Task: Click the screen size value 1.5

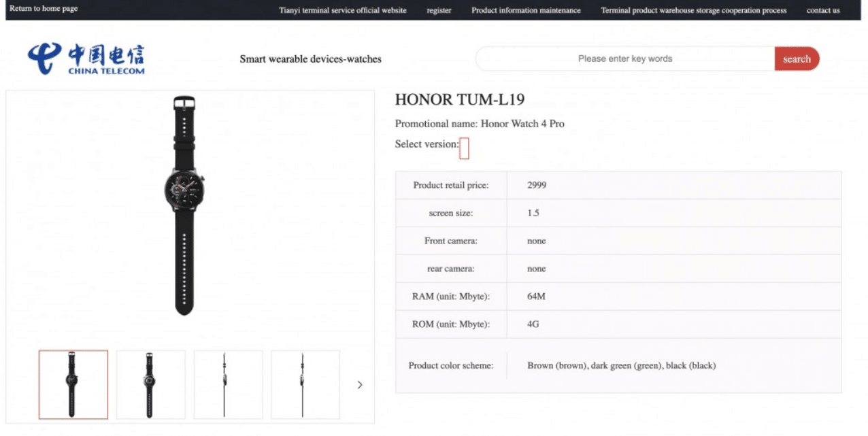Action: [533, 213]
